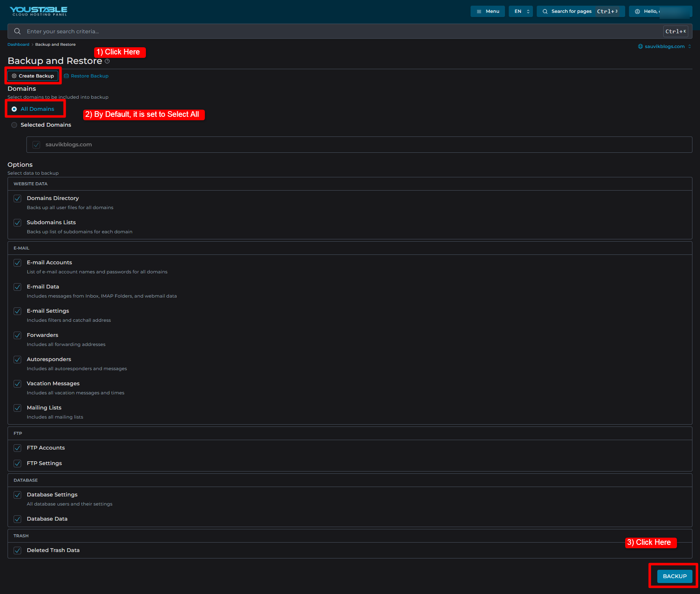Open the EN language dropdown
This screenshot has width=700, height=594.
click(x=521, y=11)
